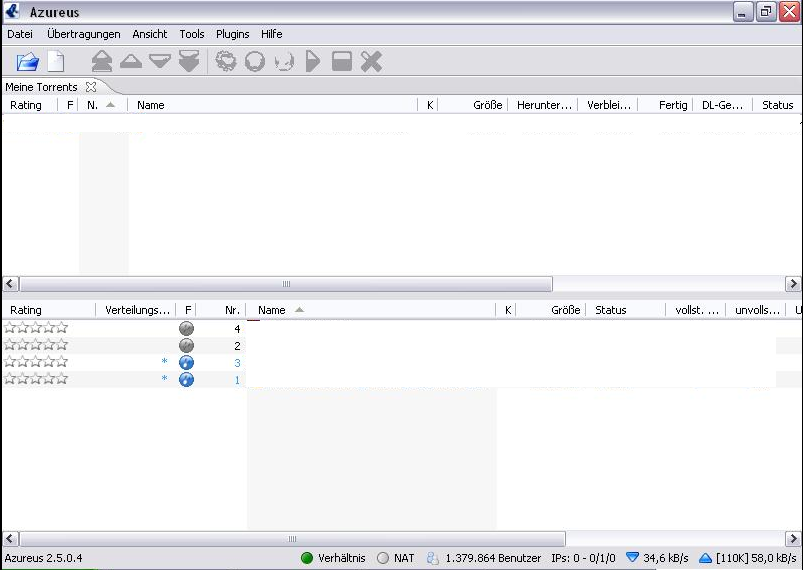Click the Azureus frog icon in title bar
805x570 pixels.
(x=13, y=11)
